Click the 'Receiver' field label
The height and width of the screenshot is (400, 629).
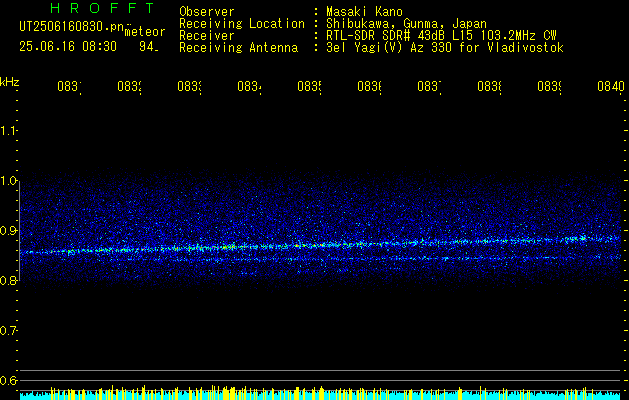coord(207,36)
